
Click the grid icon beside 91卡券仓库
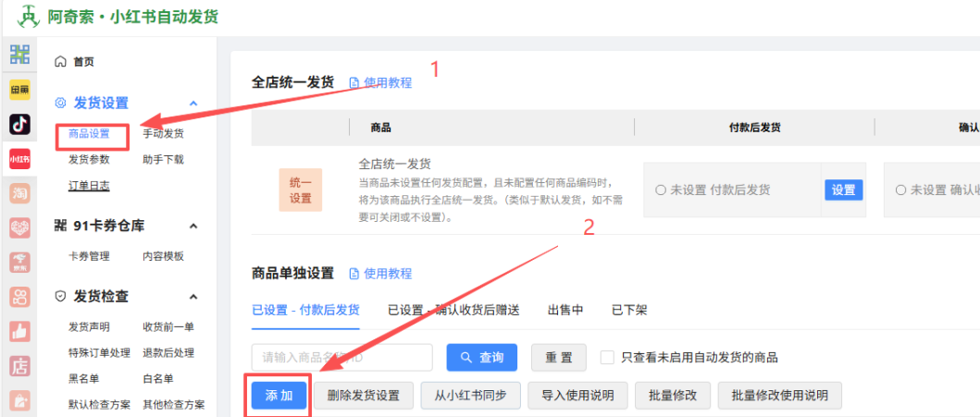(61, 226)
